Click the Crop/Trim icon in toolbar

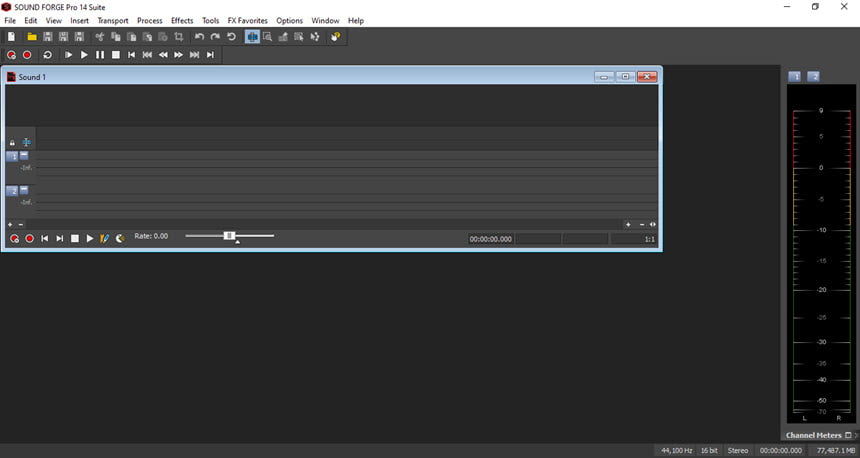(179, 37)
